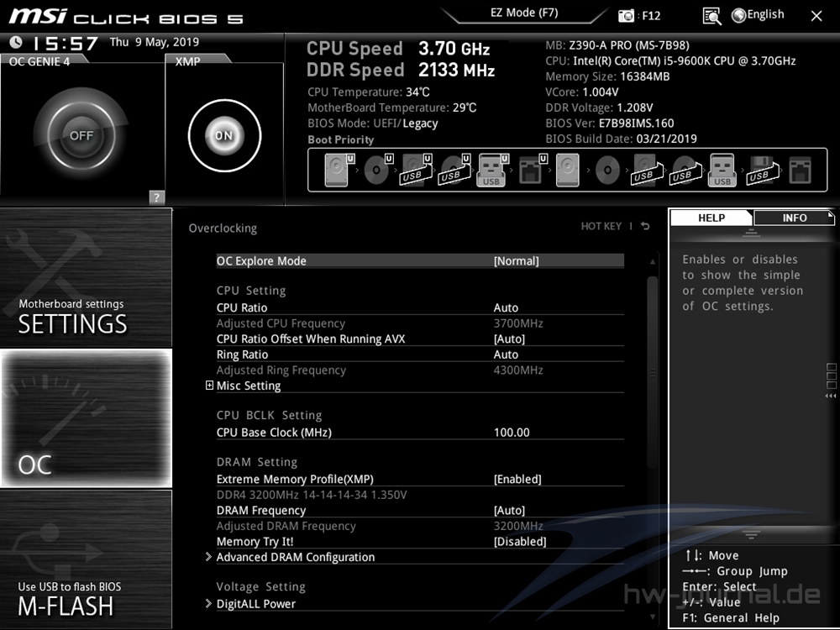Click the globe language icon
Screen dimensions: 840x630
(x=738, y=15)
